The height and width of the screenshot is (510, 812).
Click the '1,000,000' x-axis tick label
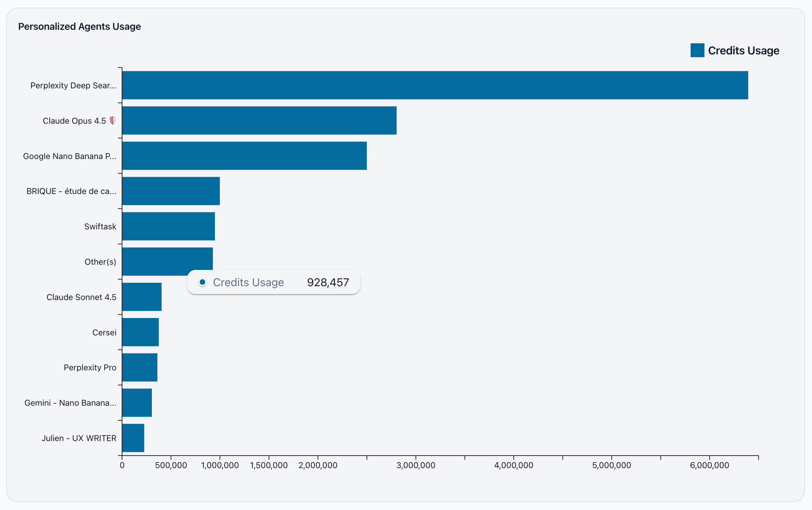[220, 465]
